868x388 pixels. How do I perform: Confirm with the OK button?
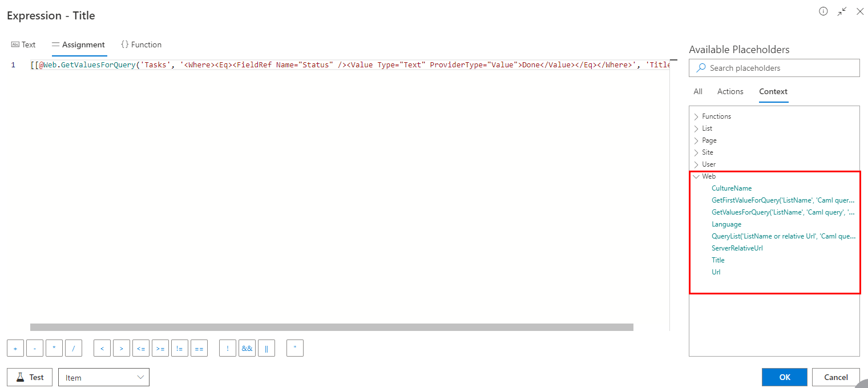tap(785, 377)
